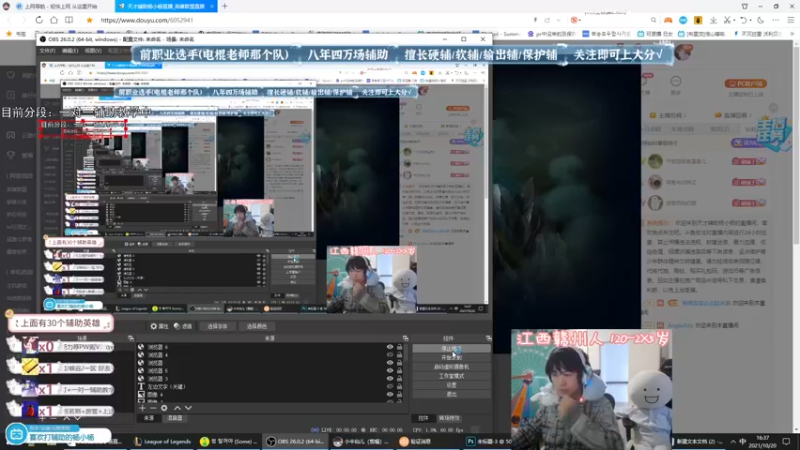Image resolution: width=800 pixels, height=450 pixels.
Task: Open browser main menu hamburger icon
Action: 791,20
